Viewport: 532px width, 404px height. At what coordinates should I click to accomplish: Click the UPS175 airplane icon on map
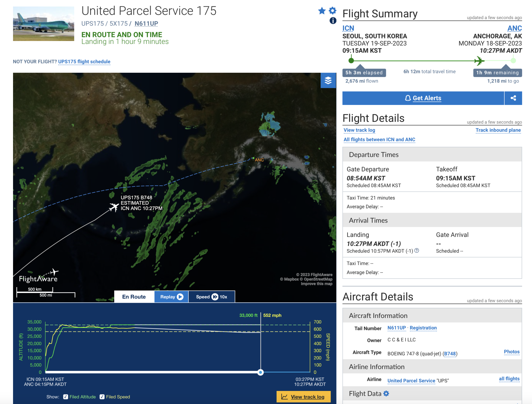[114, 207]
